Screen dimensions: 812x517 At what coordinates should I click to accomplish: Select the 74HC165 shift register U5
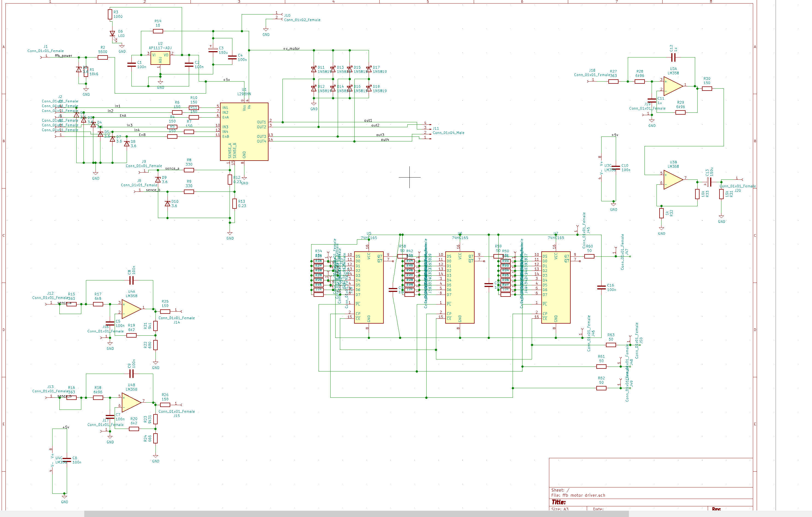[x=369, y=287]
